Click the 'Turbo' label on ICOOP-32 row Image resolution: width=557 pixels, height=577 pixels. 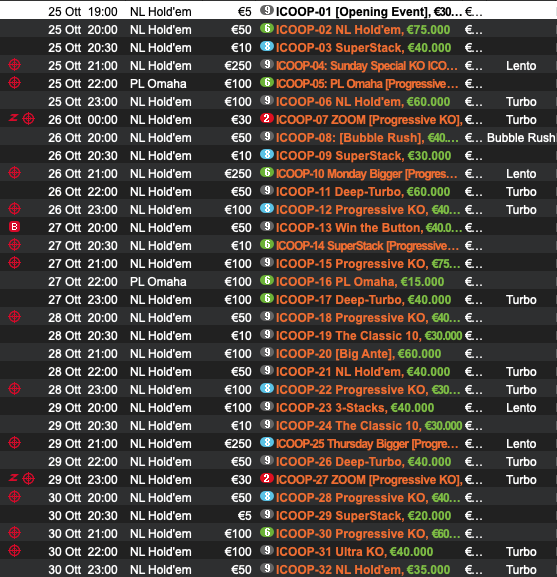point(521,570)
